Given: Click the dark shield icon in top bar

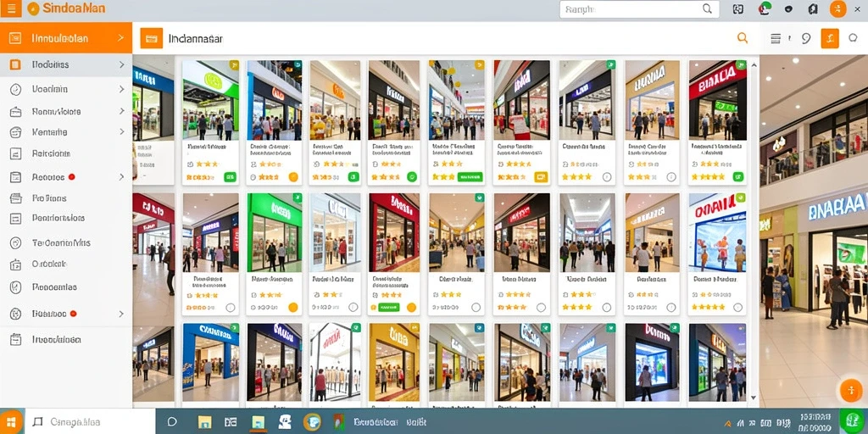Looking at the screenshot, I should [x=789, y=8].
